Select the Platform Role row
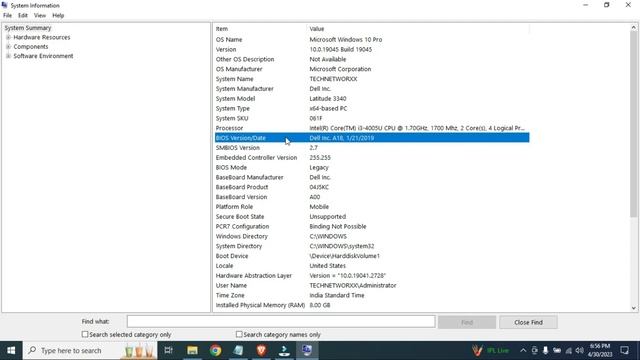 [x=372, y=207]
